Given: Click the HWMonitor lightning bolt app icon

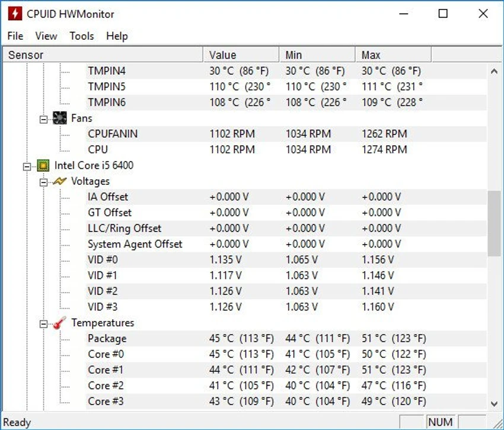Looking at the screenshot, I should (15, 14).
